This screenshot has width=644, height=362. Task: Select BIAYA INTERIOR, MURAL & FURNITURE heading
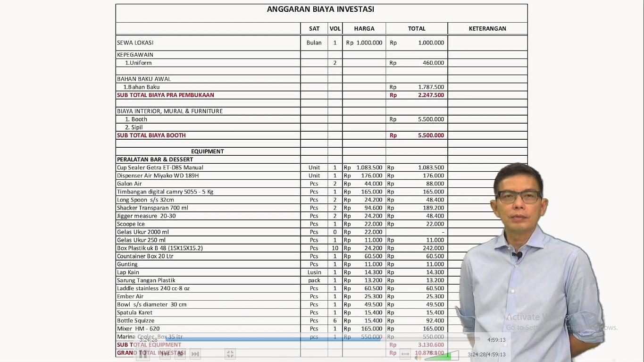coord(170,111)
